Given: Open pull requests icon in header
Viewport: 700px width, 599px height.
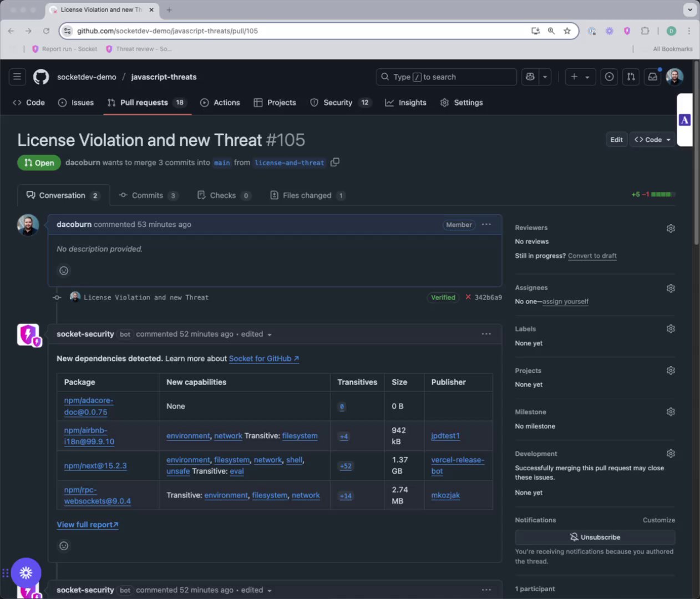Looking at the screenshot, I should [x=631, y=77].
